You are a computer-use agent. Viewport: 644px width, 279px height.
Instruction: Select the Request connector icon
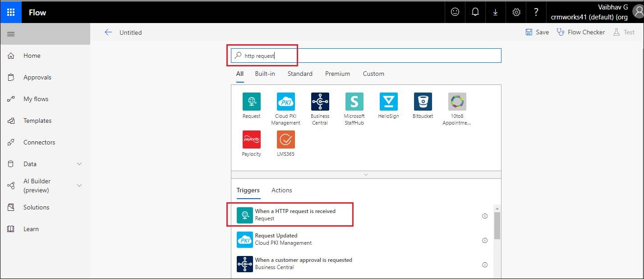coord(251,102)
